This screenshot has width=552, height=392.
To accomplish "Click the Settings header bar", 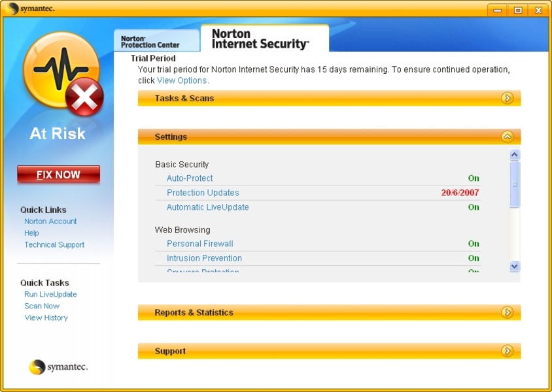I will tap(329, 137).
